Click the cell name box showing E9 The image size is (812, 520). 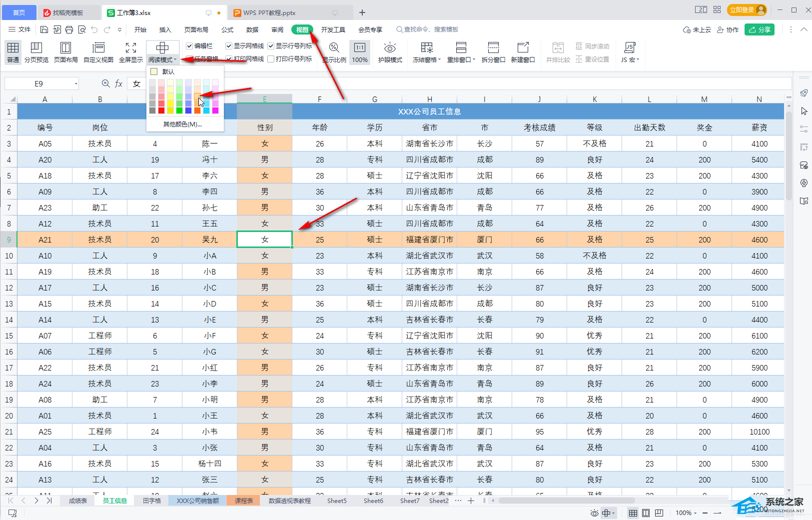coord(39,83)
